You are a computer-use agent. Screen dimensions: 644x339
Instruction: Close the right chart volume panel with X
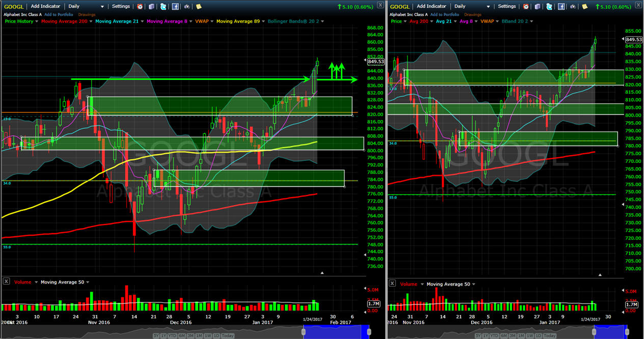(392, 283)
